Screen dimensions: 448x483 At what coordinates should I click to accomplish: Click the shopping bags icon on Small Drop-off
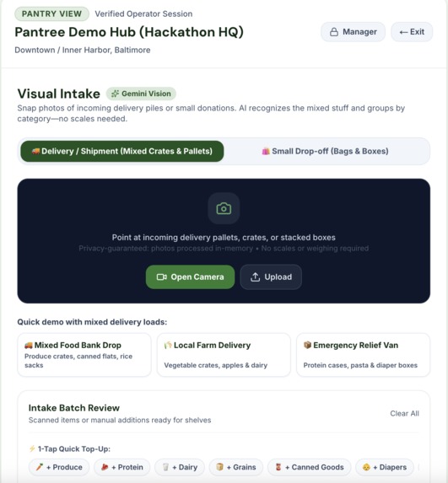(266, 151)
